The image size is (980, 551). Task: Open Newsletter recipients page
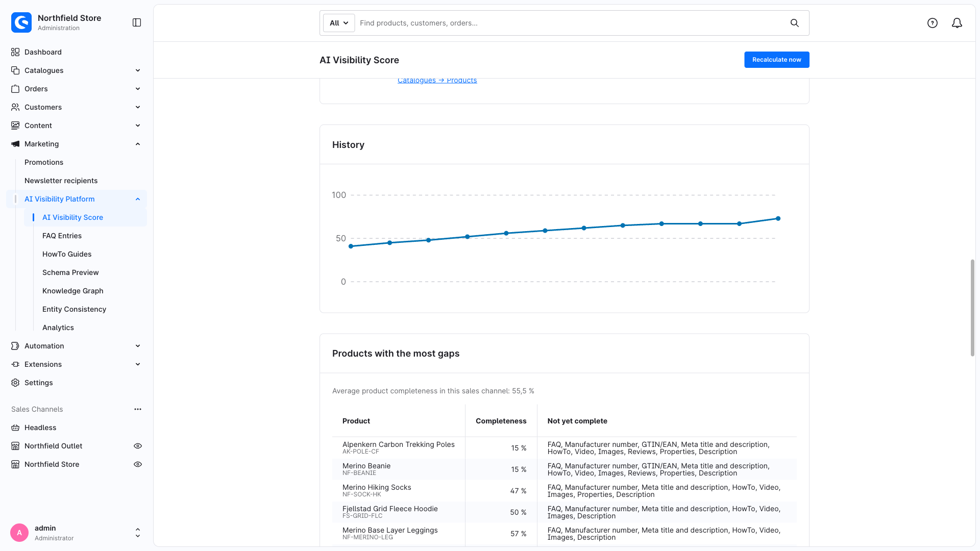pos(61,181)
